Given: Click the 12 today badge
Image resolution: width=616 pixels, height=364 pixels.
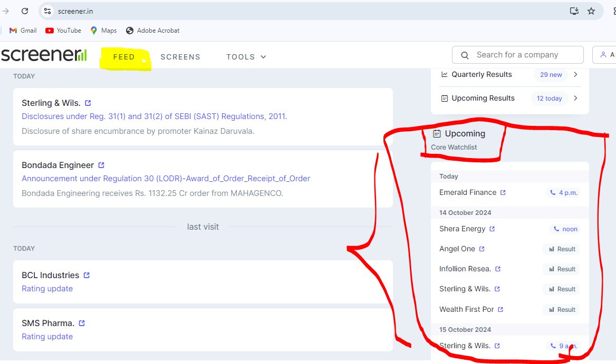Looking at the screenshot, I should point(549,99).
